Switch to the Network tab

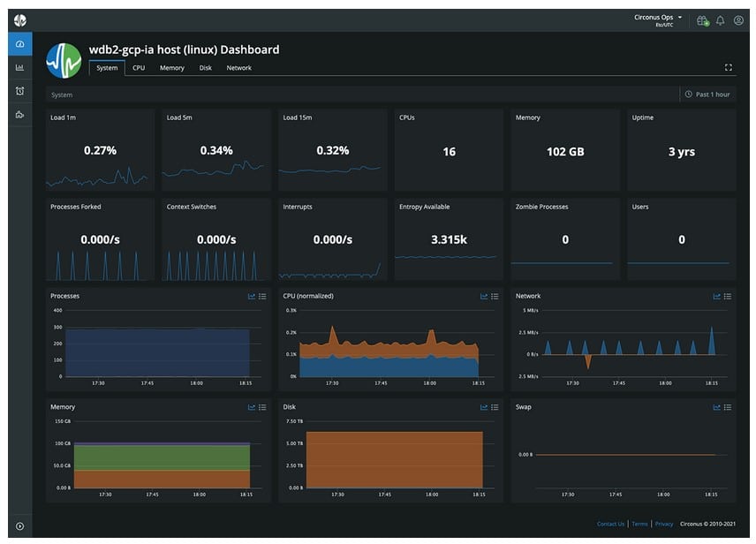[238, 68]
